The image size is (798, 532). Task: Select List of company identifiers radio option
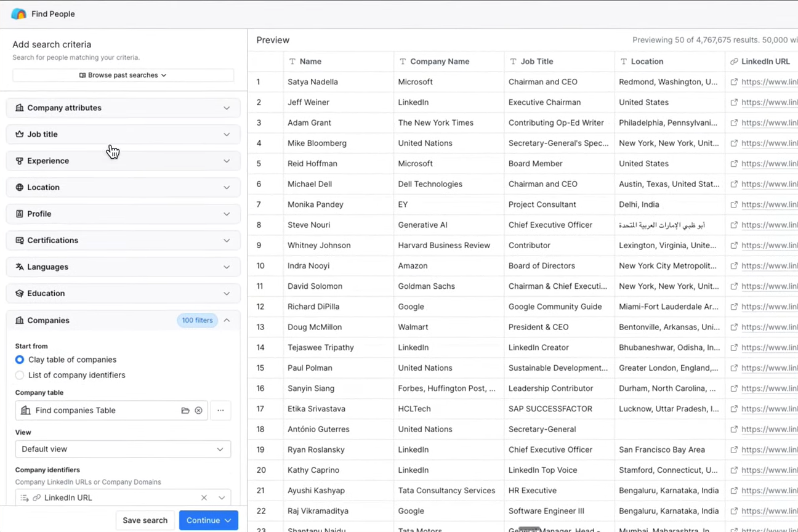[x=20, y=375]
